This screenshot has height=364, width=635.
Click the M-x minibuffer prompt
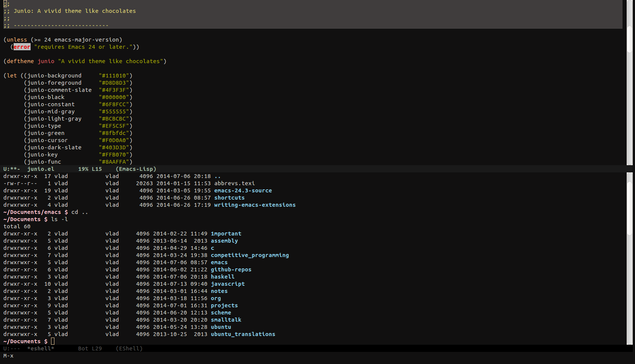(8, 356)
